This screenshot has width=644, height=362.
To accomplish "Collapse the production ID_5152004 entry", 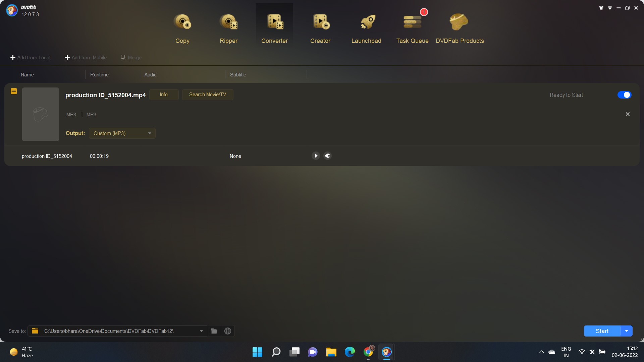I will point(13,91).
